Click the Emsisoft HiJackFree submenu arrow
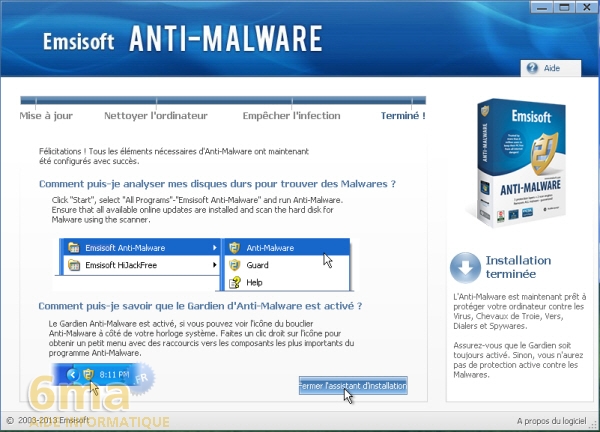This screenshot has height=432, width=600. [x=215, y=265]
